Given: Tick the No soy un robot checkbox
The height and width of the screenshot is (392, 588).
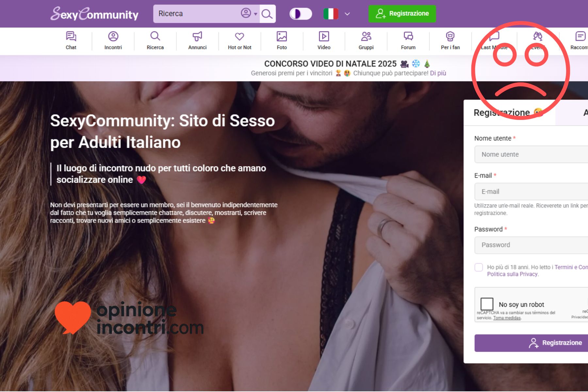Looking at the screenshot, I should pos(487,304).
